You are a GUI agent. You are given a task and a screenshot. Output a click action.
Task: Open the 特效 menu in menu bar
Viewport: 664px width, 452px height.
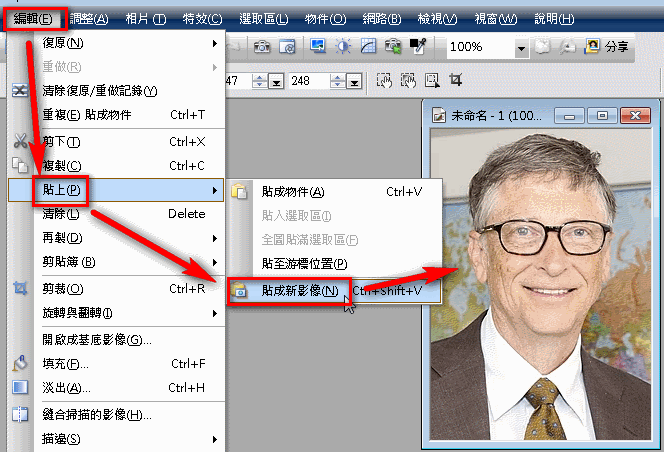pyautogui.click(x=203, y=20)
